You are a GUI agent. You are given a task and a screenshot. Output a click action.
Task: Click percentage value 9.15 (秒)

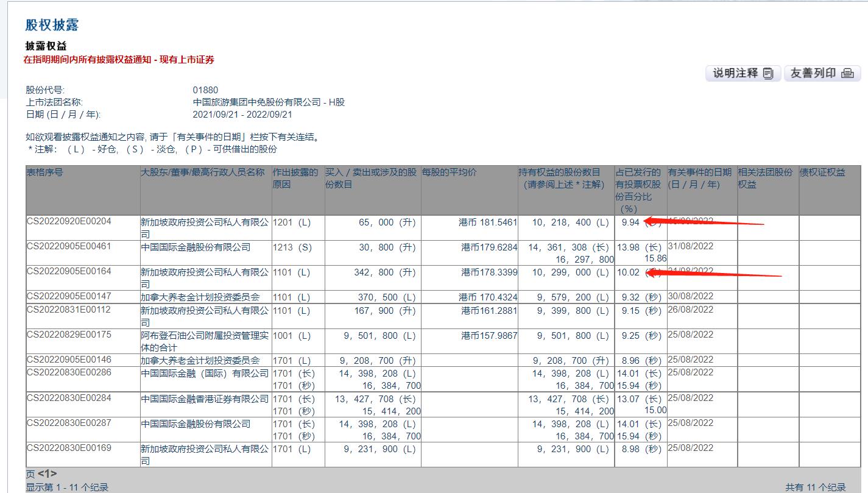641,310
